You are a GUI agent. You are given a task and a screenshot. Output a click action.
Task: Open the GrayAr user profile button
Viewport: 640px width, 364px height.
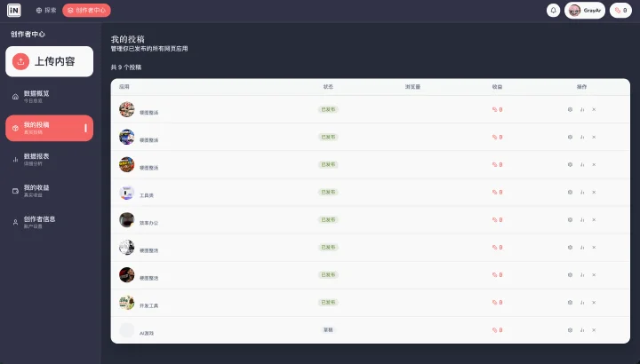(585, 11)
